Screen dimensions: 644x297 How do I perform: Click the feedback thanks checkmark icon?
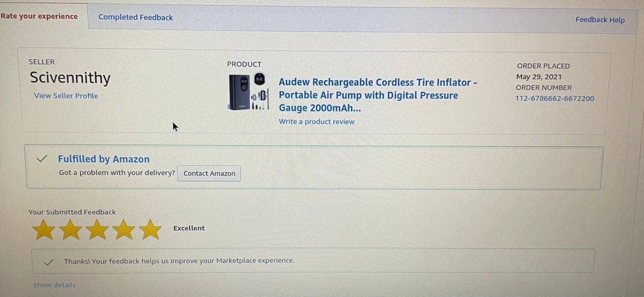click(49, 262)
